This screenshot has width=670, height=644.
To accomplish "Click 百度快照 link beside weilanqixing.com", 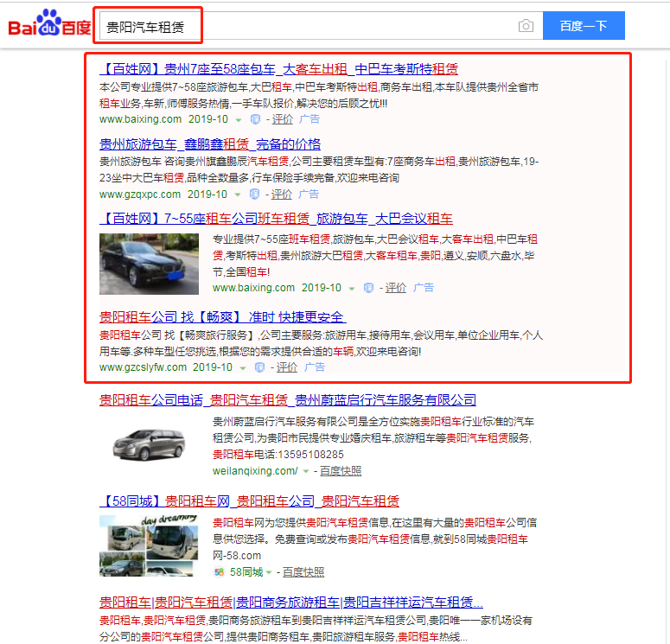I will click(x=341, y=471).
